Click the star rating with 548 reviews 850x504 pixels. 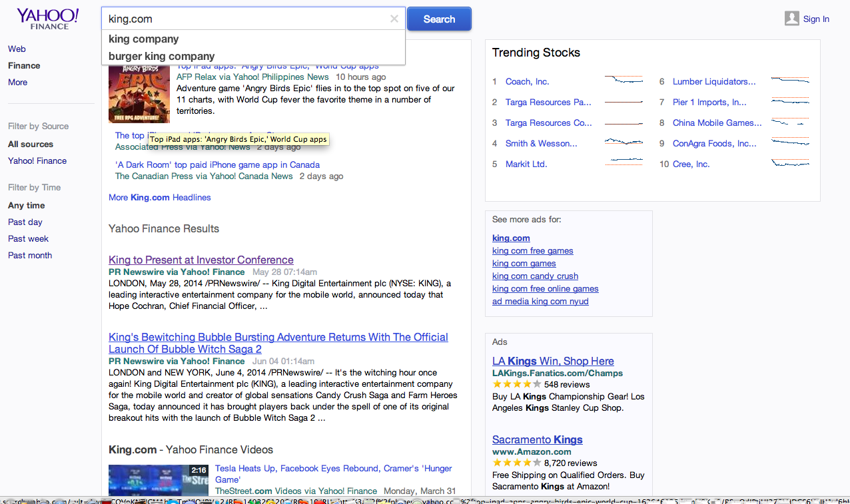coord(517,384)
